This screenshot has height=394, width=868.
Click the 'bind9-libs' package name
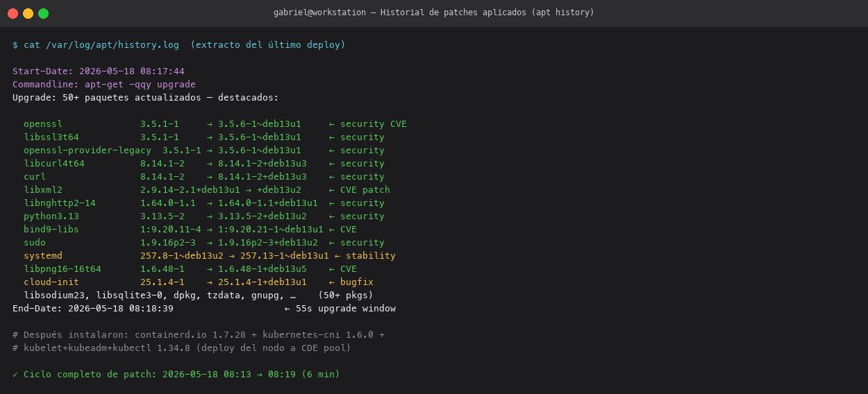[x=51, y=230]
